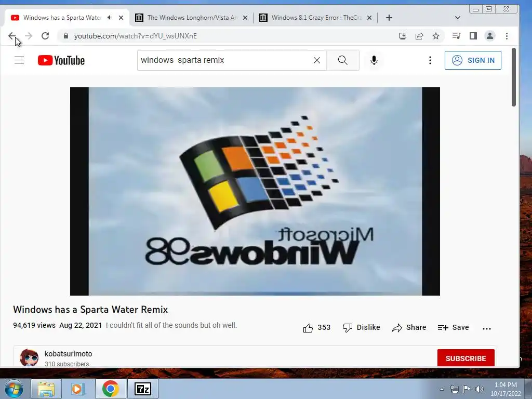Open kobatsurimoto channel name link

(x=68, y=353)
